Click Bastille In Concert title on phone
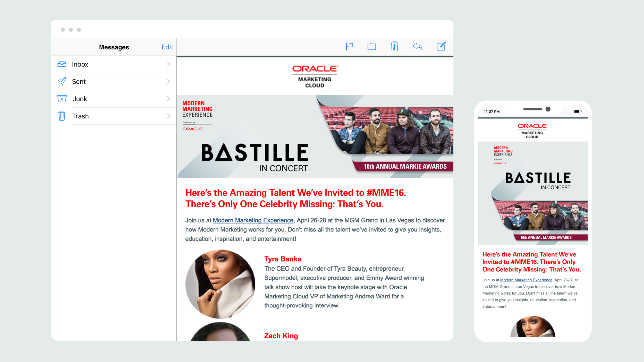Screen dimensions: 644x362 [x=538, y=181]
